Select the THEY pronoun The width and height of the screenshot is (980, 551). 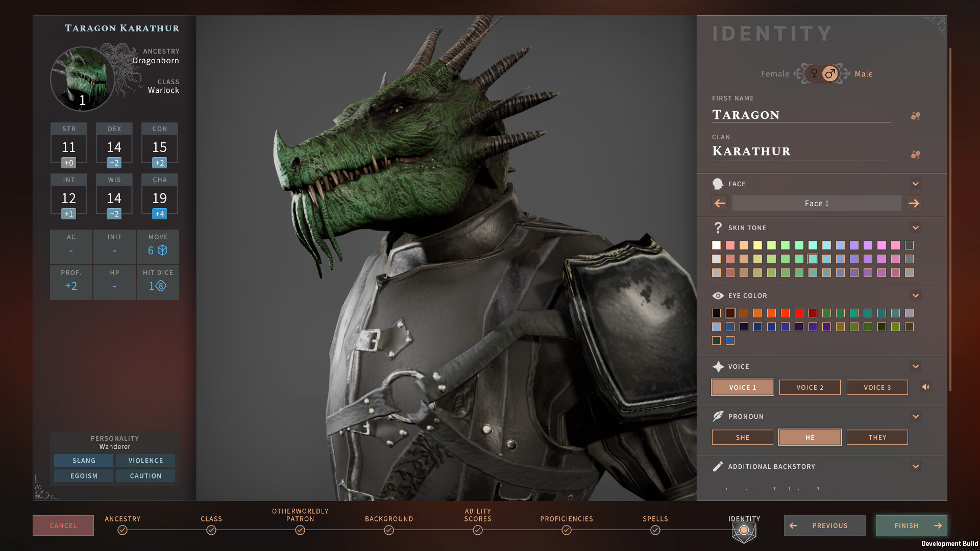click(x=877, y=437)
